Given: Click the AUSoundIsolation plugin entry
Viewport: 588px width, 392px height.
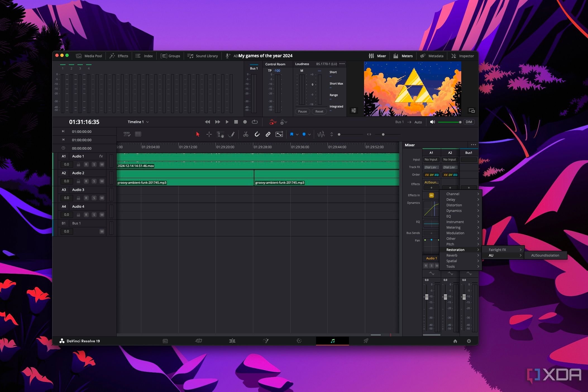Looking at the screenshot, I should pyautogui.click(x=545, y=255).
